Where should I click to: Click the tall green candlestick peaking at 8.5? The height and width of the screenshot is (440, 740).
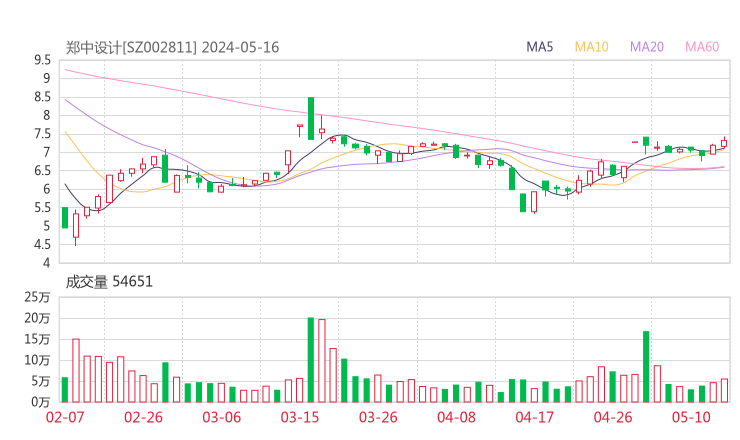(311, 118)
